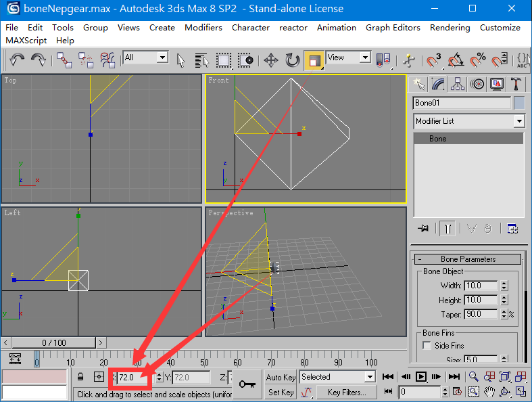Image resolution: width=532 pixels, height=402 pixels.
Task: Click the Select Object arrow tool
Action: coord(180,60)
